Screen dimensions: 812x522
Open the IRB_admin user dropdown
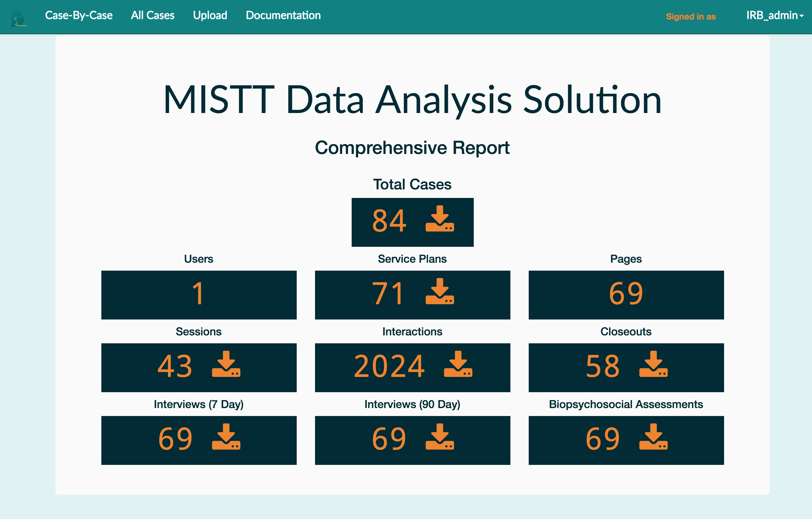[x=774, y=16]
